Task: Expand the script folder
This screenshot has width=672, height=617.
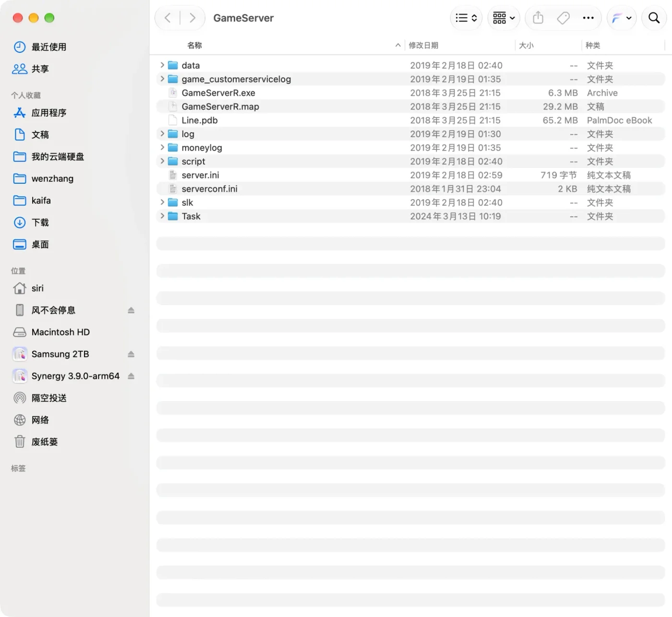Action: click(162, 161)
